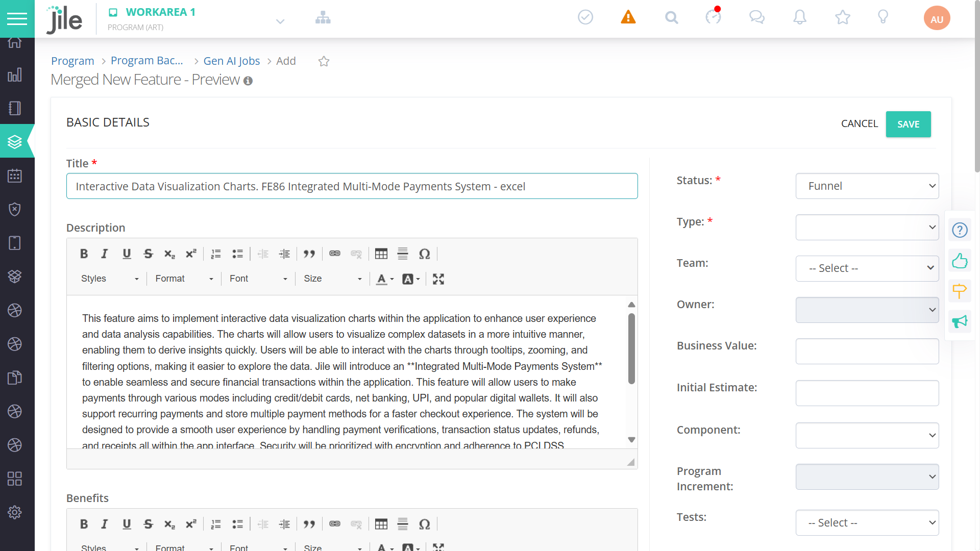Open the Owner dropdown
The height and width of the screenshot is (551, 980).
point(867,310)
